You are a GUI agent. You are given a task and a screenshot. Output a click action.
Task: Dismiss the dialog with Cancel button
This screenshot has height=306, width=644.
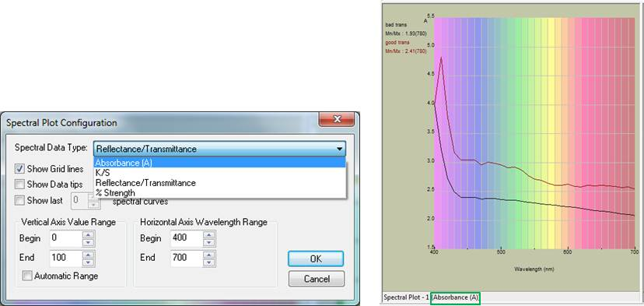[x=317, y=279]
